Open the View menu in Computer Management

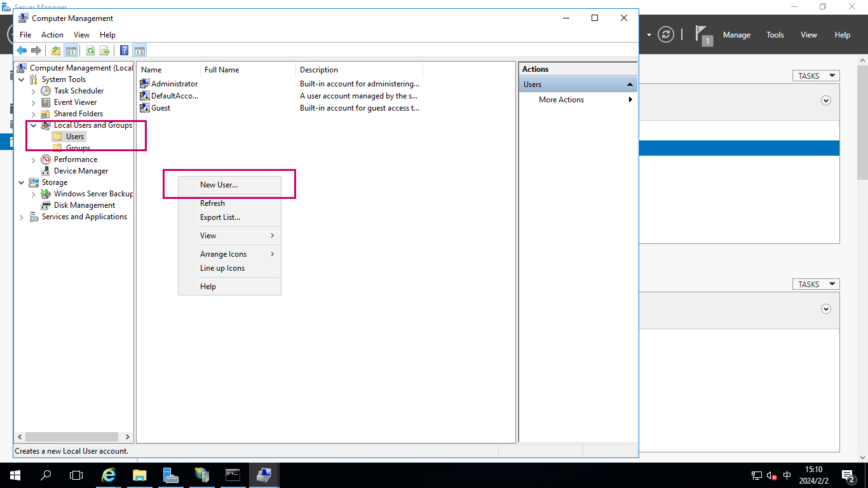click(x=81, y=35)
